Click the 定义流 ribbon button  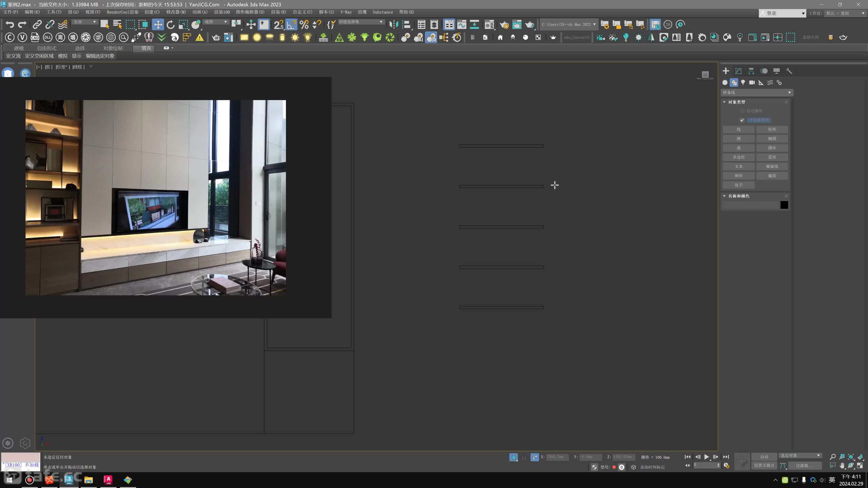(14, 56)
